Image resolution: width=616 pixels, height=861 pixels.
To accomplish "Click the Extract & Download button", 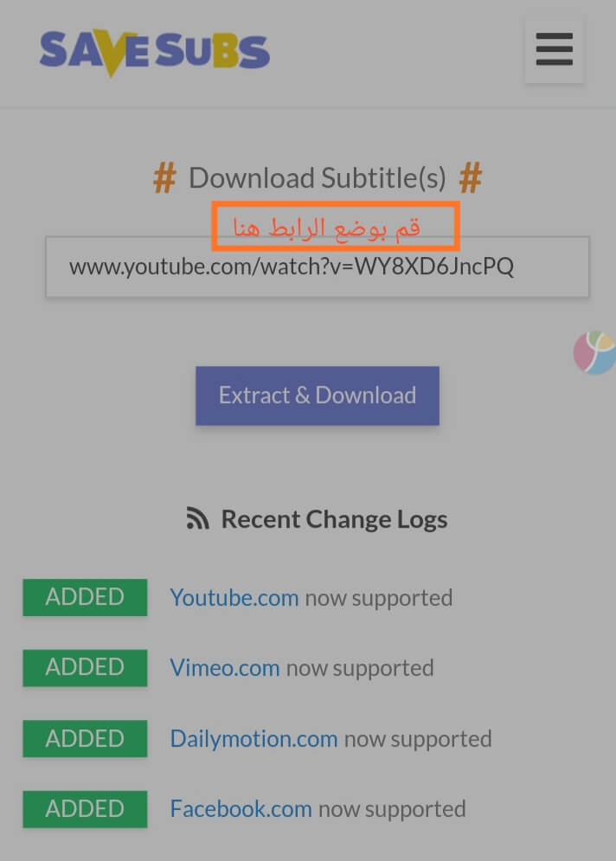I will 318,395.
